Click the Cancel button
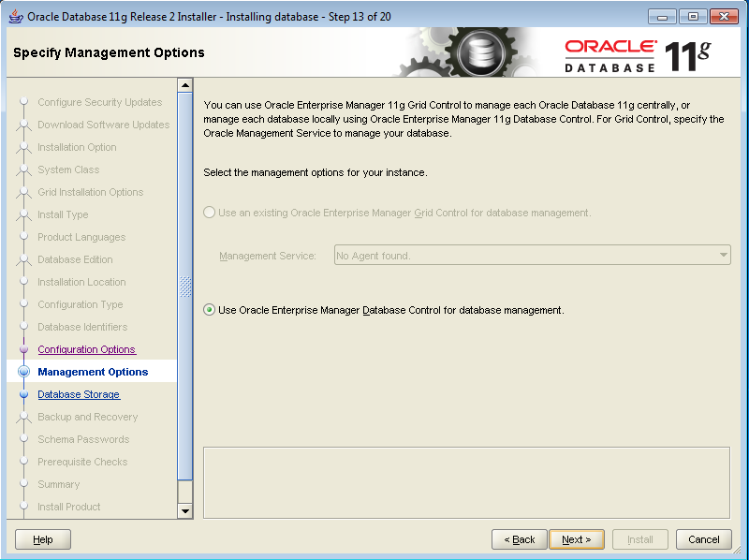Screen dimensions: 749x560 (704, 539)
